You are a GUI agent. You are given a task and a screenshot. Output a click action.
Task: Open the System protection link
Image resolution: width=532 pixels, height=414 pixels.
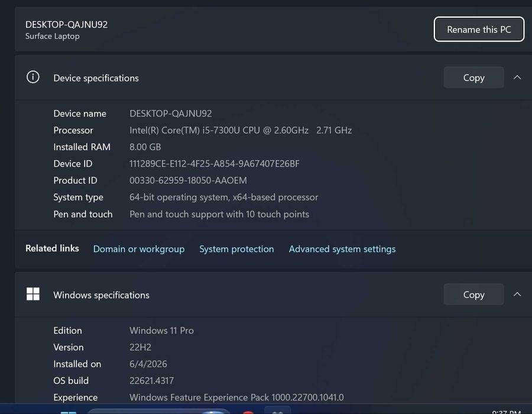point(236,249)
